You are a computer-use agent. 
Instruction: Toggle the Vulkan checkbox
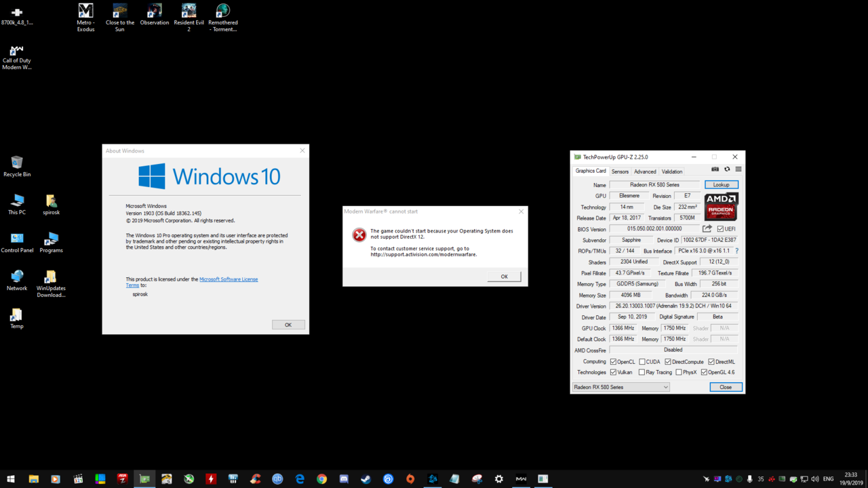point(613,372)
